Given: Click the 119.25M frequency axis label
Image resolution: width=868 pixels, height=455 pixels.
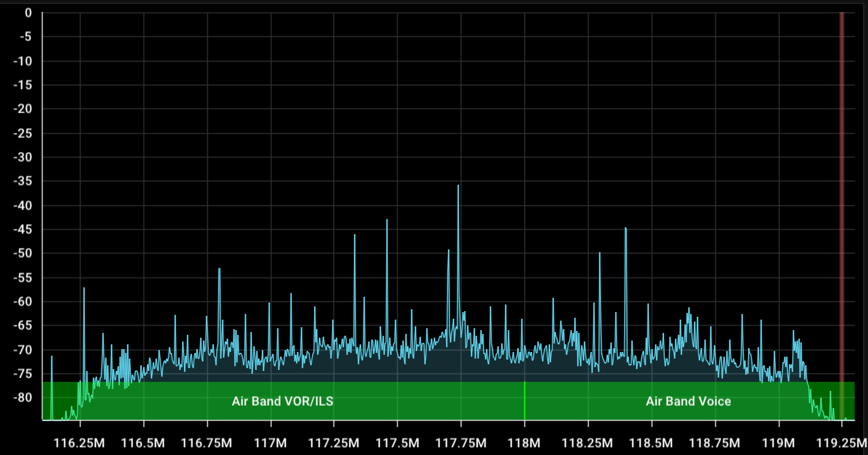Looking at the screenshot, I should pos(841,443).
